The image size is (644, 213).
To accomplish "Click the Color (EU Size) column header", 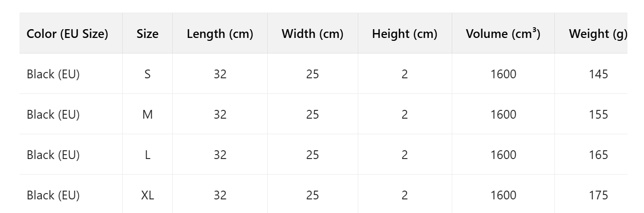I will (x=67, y=34).
